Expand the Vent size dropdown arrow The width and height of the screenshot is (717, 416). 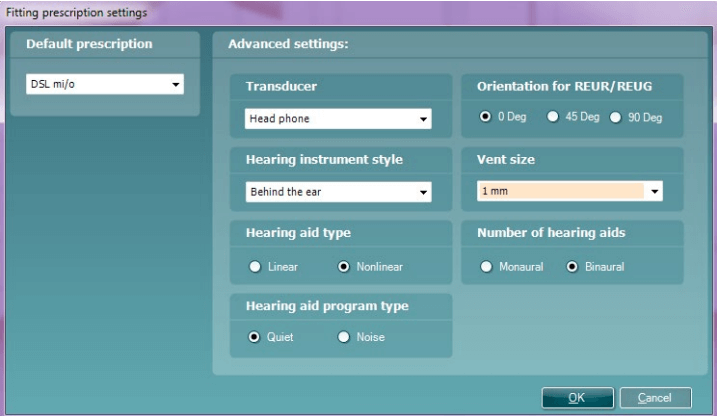coord(655,192)
